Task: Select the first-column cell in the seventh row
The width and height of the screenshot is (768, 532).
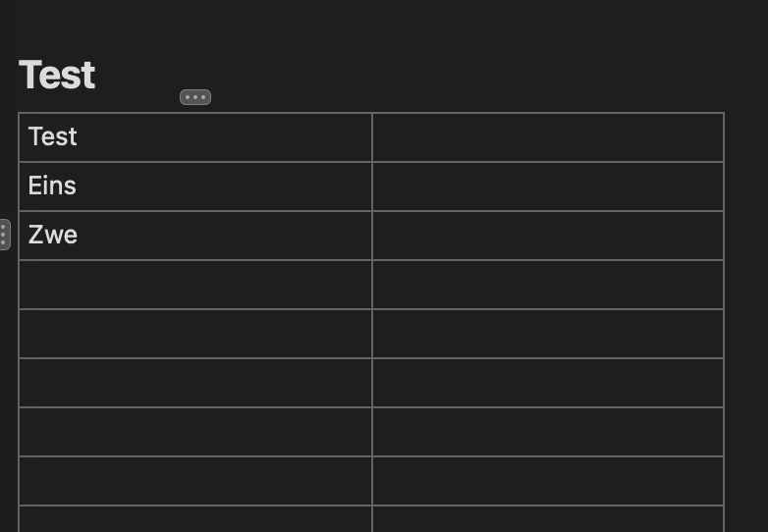Action: click(194, 432)
